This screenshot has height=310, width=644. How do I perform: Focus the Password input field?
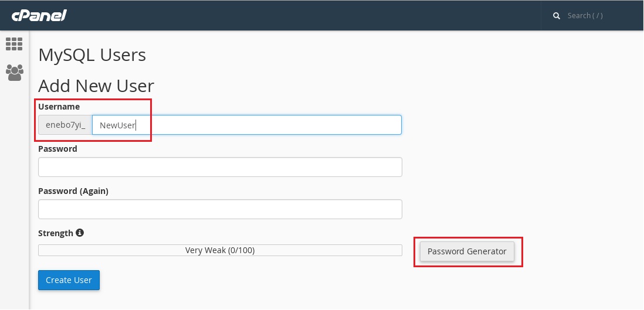click(x=220, y=167)
